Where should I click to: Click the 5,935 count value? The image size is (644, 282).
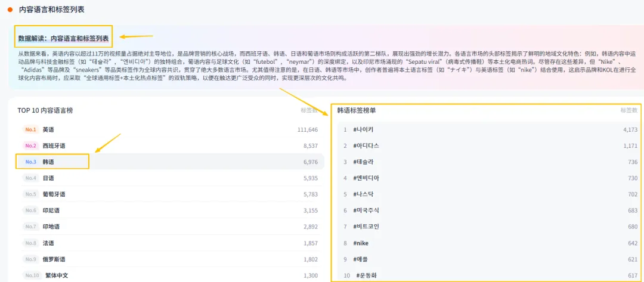310,178
